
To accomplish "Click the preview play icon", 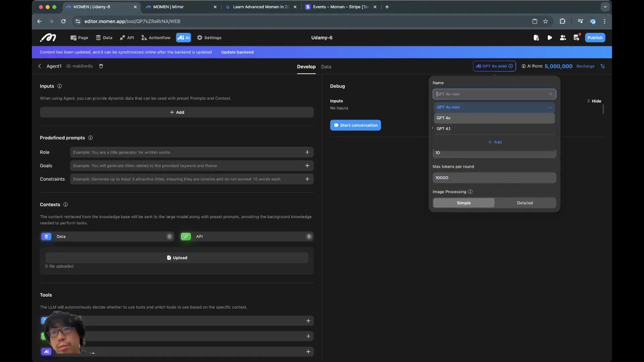I will (550, 38).
